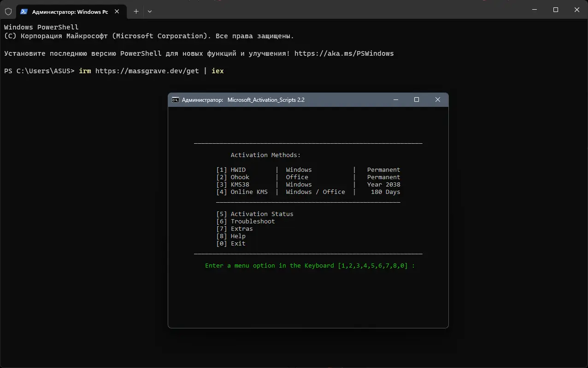Close the Microsoft_Activation_Scripts window
588x368 pixels.
point(438,99)
